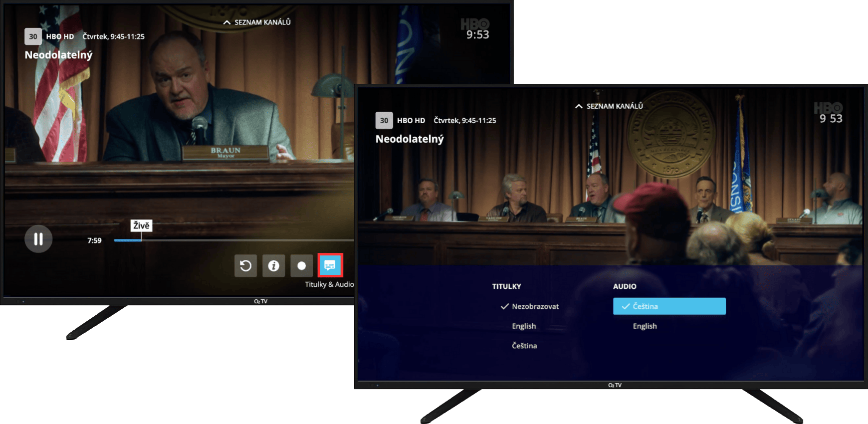Pause playback with the pause button
The image size is (868, 424).
38,239
